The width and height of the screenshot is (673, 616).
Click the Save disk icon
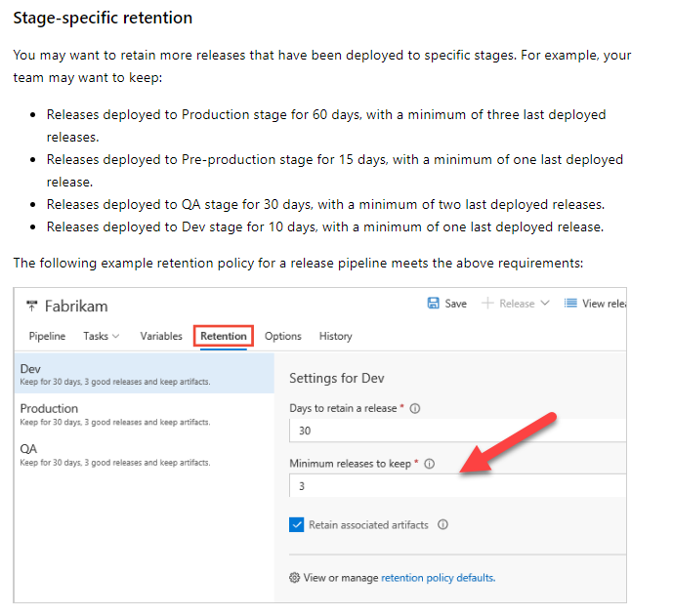pos(433,304)
